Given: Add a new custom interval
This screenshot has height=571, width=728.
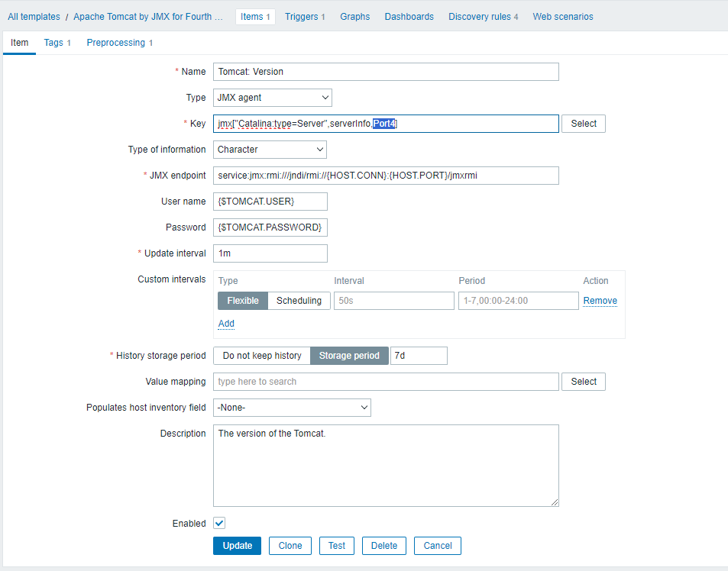Looking at the screenshot, I should pos(226,324).
